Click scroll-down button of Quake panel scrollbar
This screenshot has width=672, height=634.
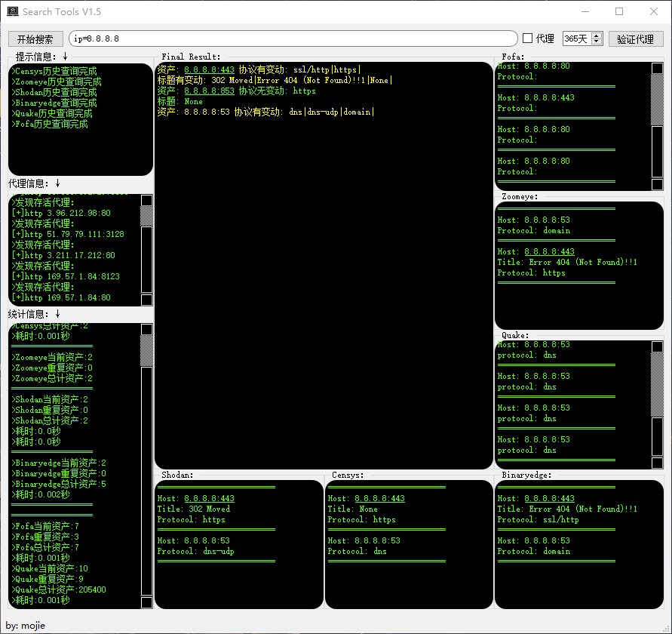point(657,462)
